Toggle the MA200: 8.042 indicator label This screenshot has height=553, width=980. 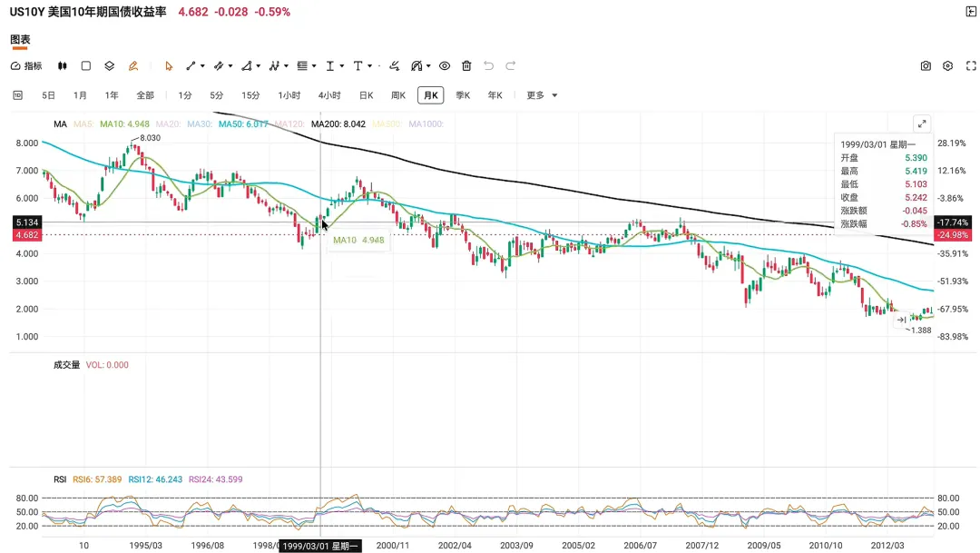click(x=338, y=123)
